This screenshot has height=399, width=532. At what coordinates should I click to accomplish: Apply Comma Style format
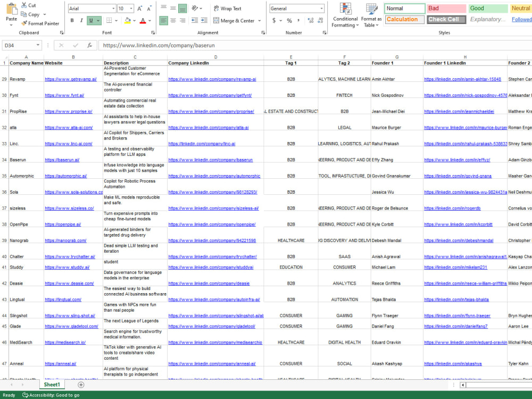click(298, 21)
